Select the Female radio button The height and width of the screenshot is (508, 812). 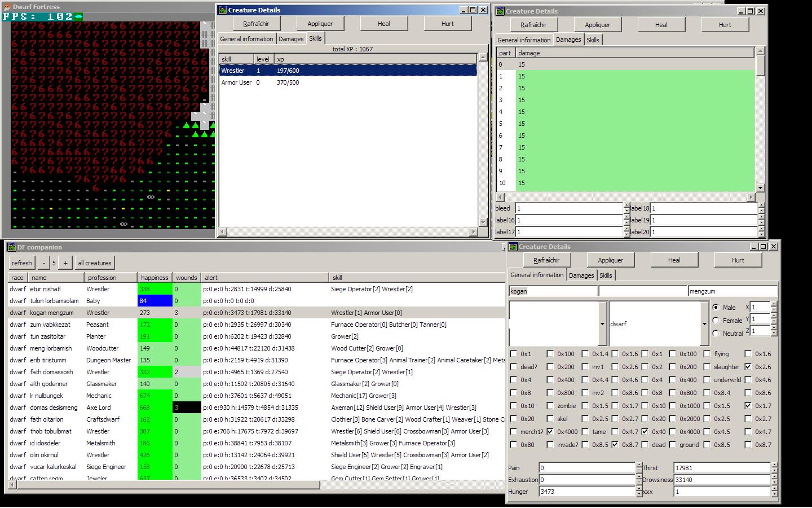pyautogui.click(x=716, y=320)
